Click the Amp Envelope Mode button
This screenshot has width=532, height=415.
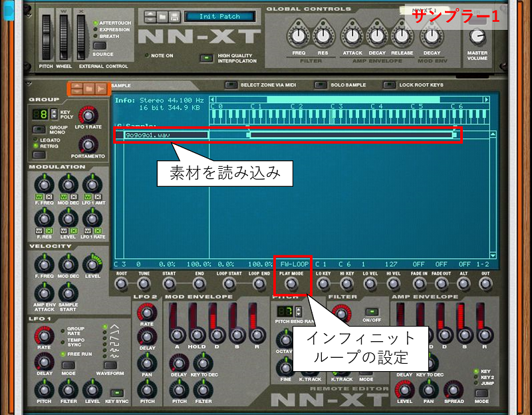coord(481,393)
